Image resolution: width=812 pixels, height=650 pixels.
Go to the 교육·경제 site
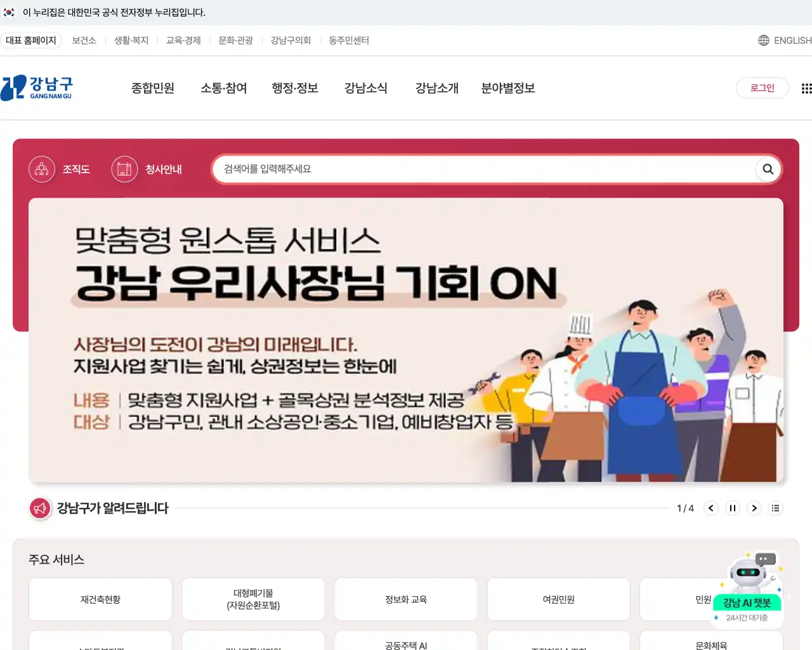tap(183, 41)
